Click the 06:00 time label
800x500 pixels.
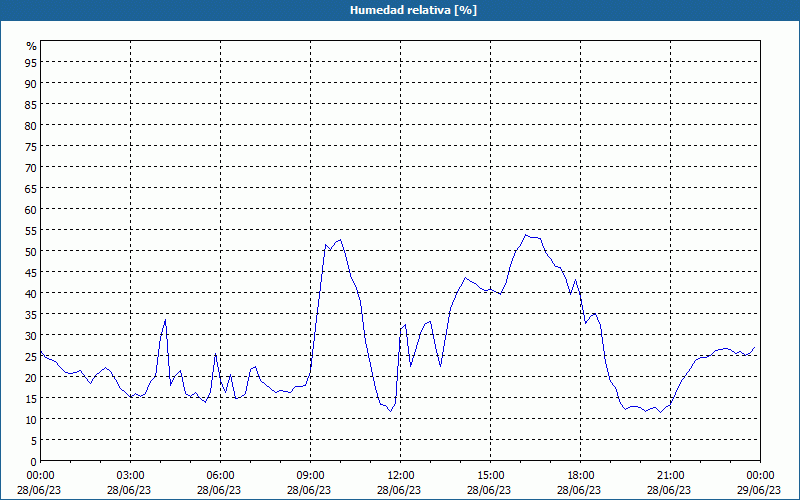point(220,475)
